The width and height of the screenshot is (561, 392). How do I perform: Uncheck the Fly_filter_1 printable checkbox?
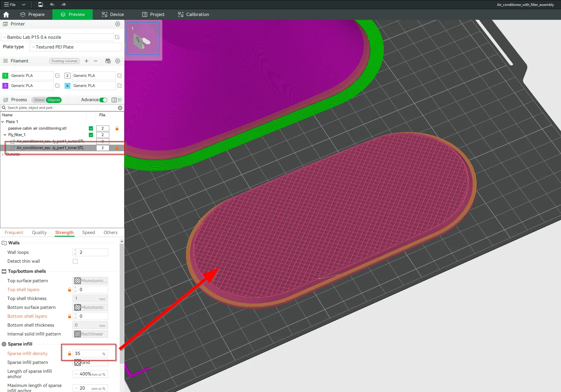(x=91, y=135)
